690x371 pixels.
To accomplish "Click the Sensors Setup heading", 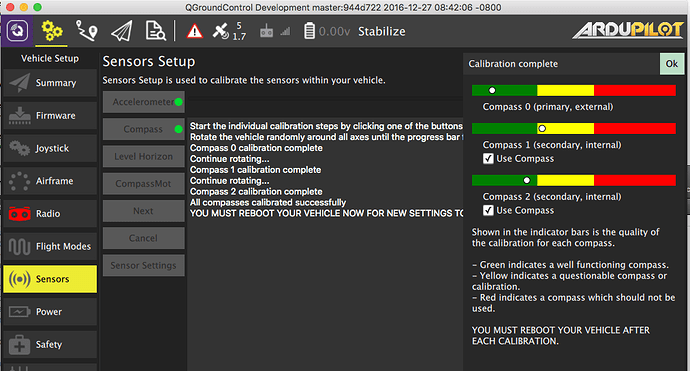I will [x=149, y=62].
